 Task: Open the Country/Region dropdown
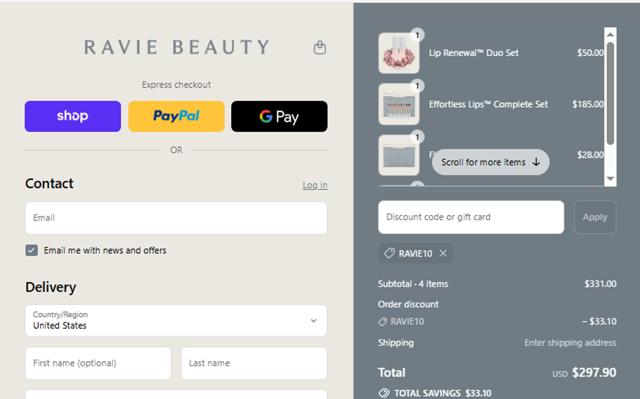[x=176, y=321]
